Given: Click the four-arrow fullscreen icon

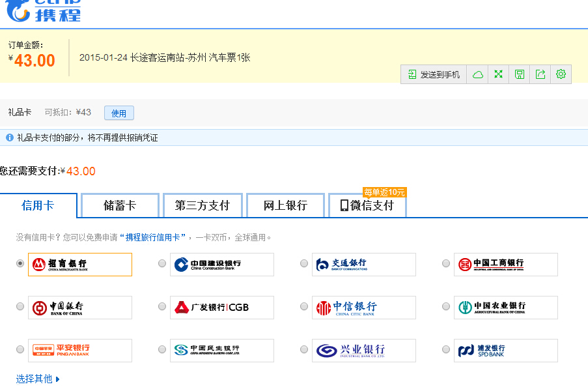Looking at the screenshot, I should [x=498, y=74].
